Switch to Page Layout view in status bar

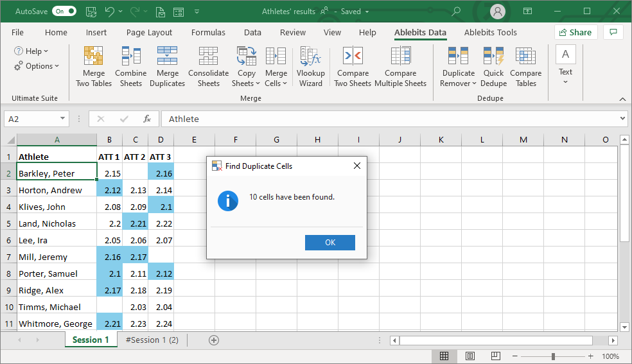click(470, 356)
